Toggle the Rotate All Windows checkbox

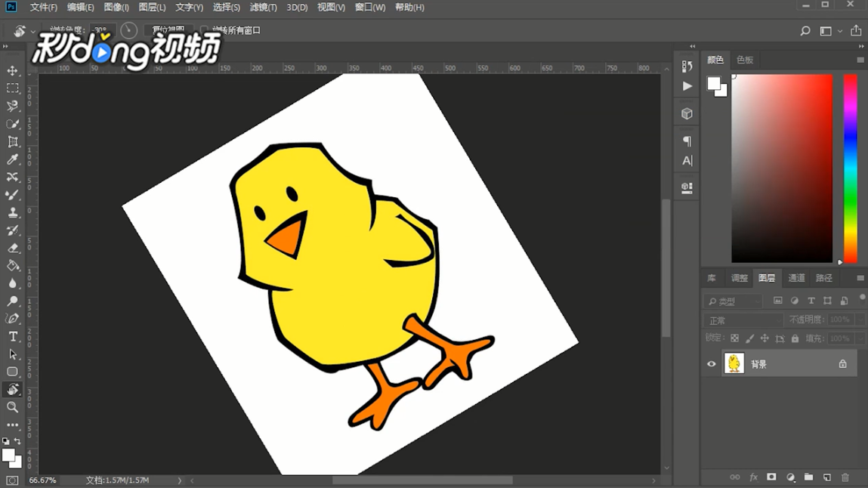(204, 30)
